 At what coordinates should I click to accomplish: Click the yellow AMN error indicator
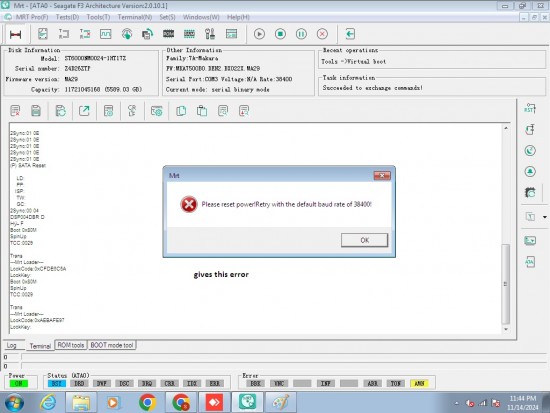[419, 384]
